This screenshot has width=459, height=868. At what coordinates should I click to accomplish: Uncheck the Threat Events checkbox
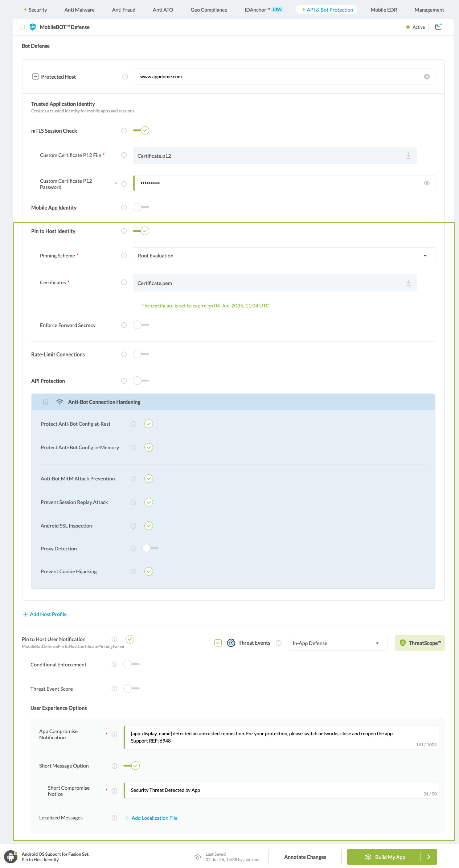tap(218, 643)
